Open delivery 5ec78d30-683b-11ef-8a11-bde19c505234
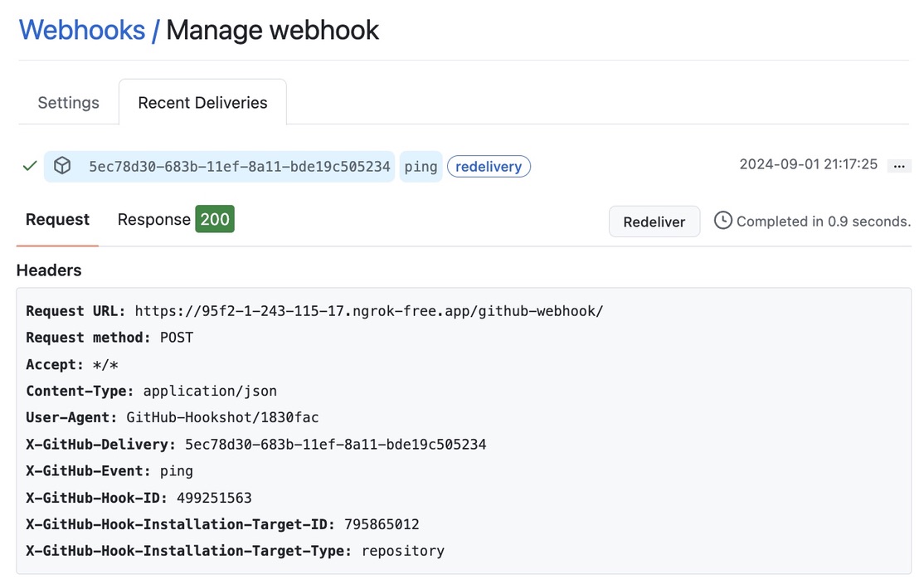This screenshot has width=924, height=584. click(x=239, y=167)
